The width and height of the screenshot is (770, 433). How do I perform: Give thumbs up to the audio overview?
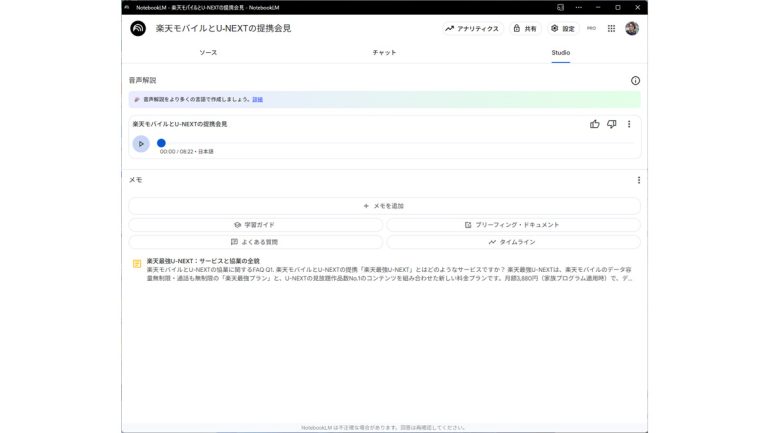595,124
